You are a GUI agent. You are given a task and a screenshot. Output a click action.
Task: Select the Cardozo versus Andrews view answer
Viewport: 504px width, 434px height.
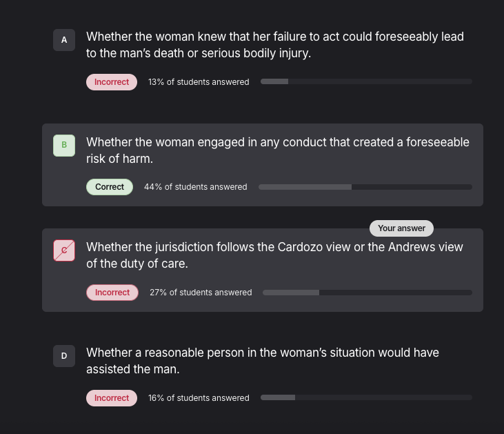274,255
